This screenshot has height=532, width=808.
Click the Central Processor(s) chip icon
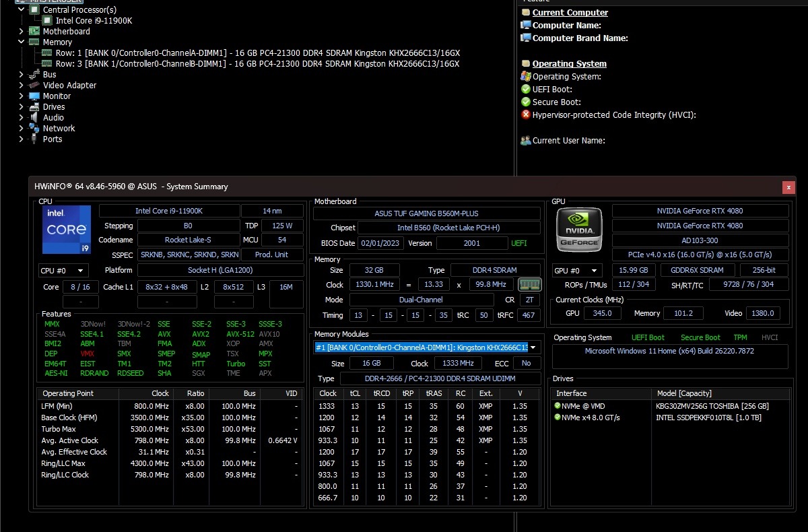click(x=34, y=10)
